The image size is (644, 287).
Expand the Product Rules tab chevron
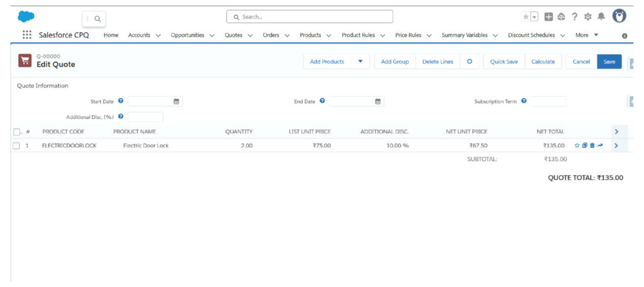[x=382, y=36]
